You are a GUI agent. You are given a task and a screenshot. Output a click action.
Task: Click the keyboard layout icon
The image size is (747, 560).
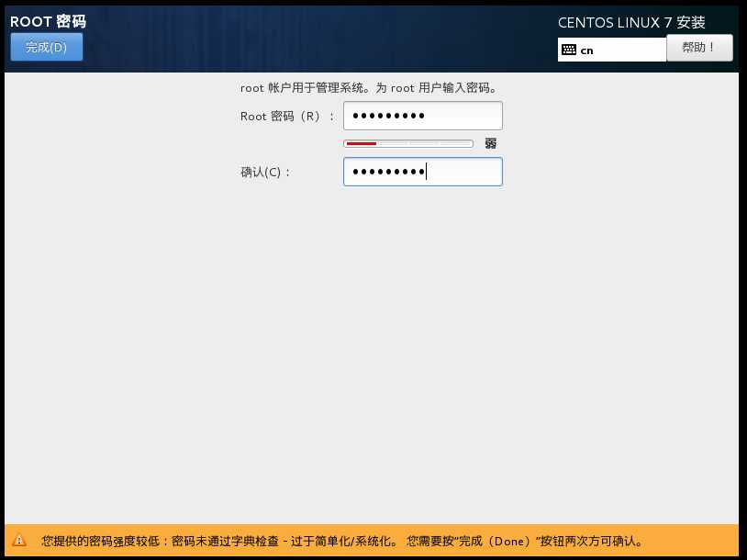tap(569, 50)
